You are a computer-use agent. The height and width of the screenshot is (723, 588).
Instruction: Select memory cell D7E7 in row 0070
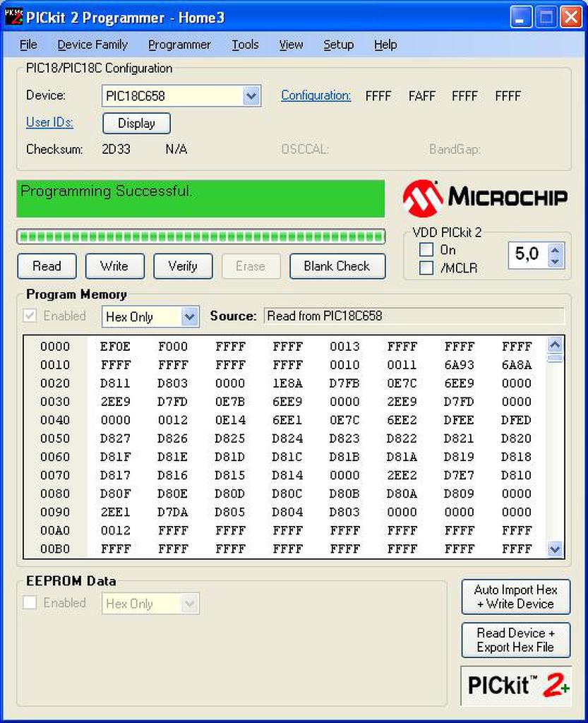click(x=460, y=476)
